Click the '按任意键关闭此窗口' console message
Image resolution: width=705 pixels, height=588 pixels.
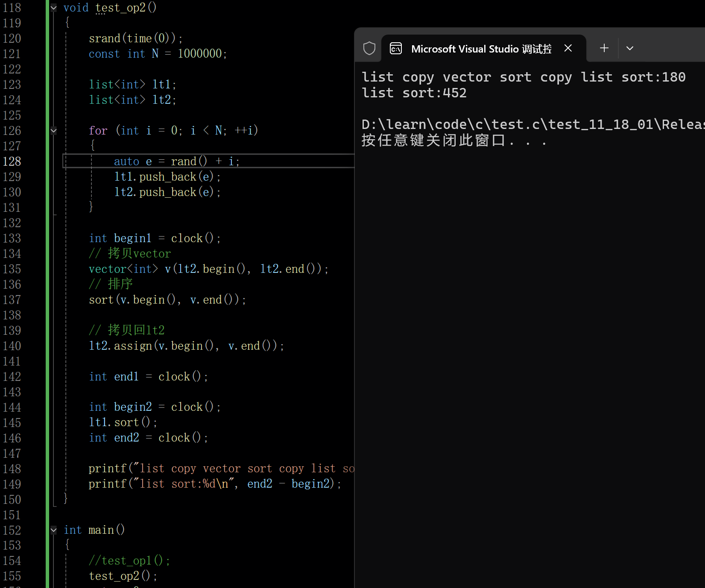point(454,140)
